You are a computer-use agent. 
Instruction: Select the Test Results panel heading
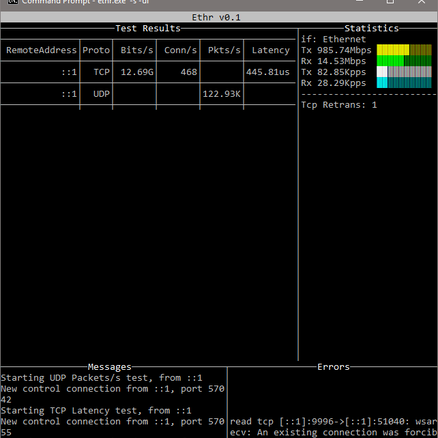(148, 28)
